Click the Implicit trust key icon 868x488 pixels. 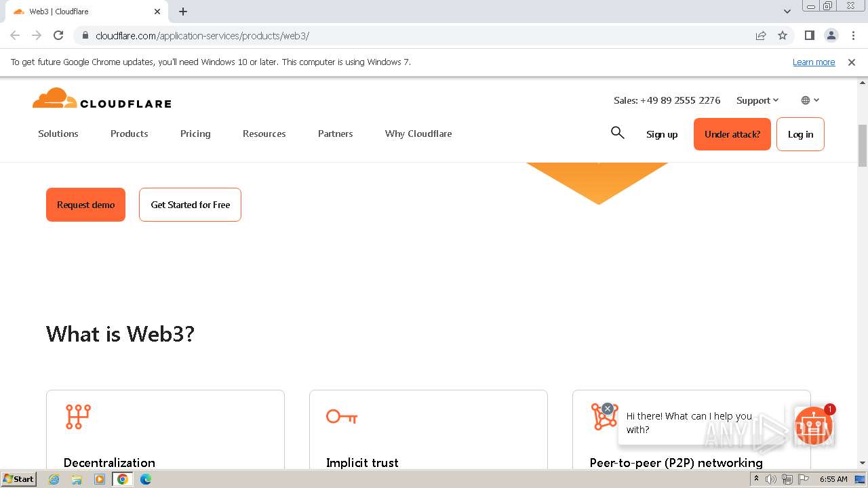[x=342, y=416]
